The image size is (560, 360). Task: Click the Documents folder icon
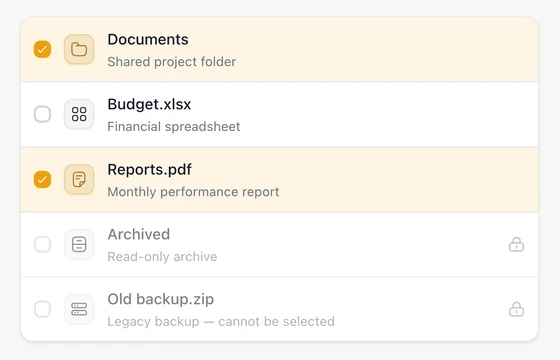coord(79,49)
